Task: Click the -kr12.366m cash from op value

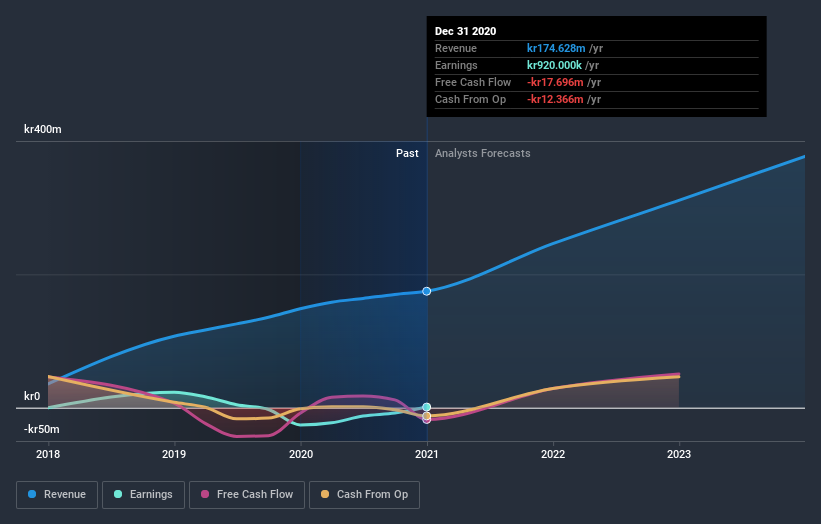Action: tap(555, 99)
